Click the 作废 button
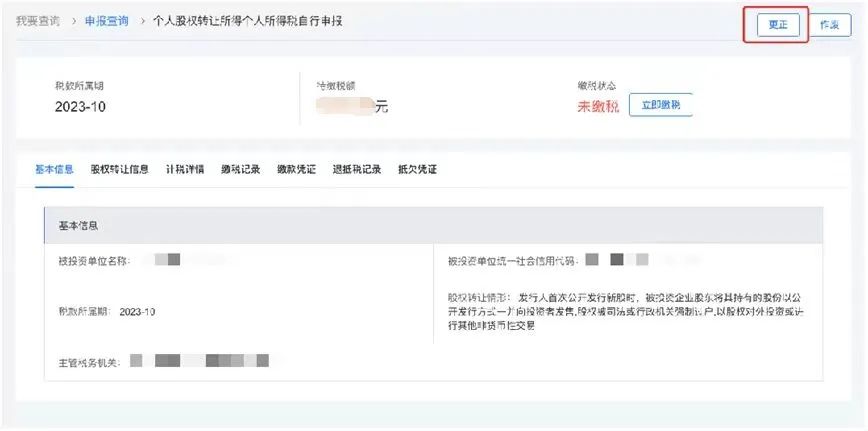 (830, 25)
